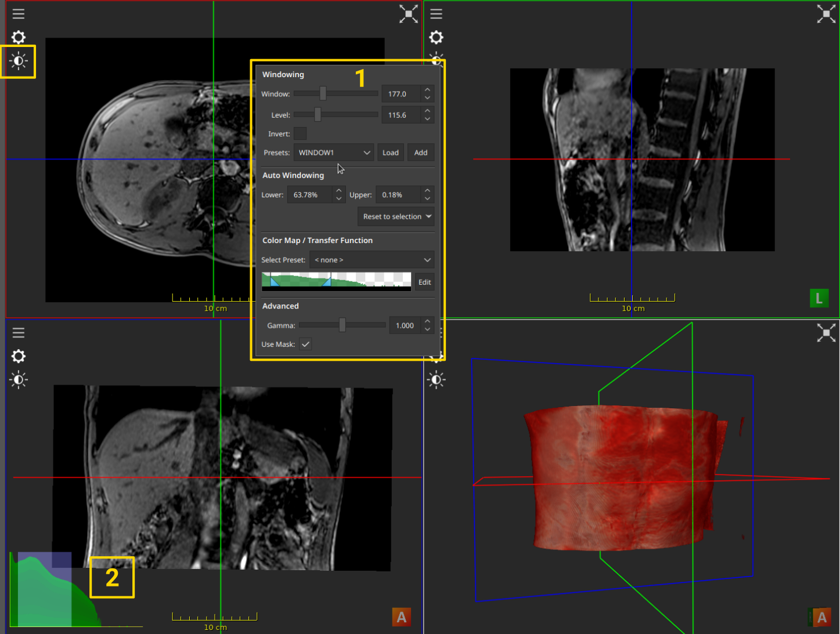
Task: Click gear settings icon in axial view
Action: click(19, 38)
